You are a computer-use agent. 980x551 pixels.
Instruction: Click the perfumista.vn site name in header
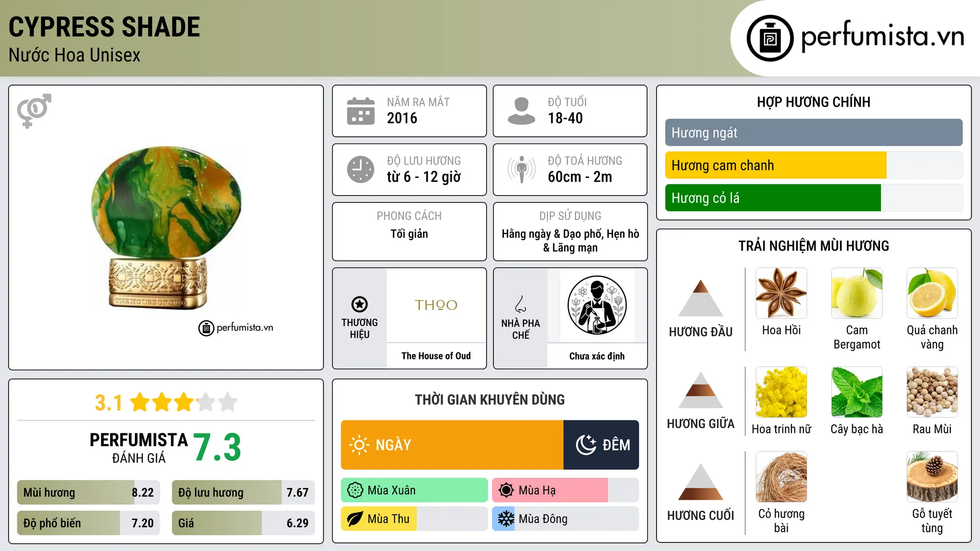(882, 36)
